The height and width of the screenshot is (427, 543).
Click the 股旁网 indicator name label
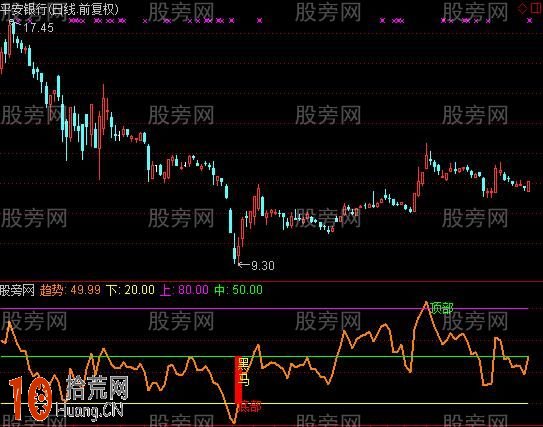17,290
